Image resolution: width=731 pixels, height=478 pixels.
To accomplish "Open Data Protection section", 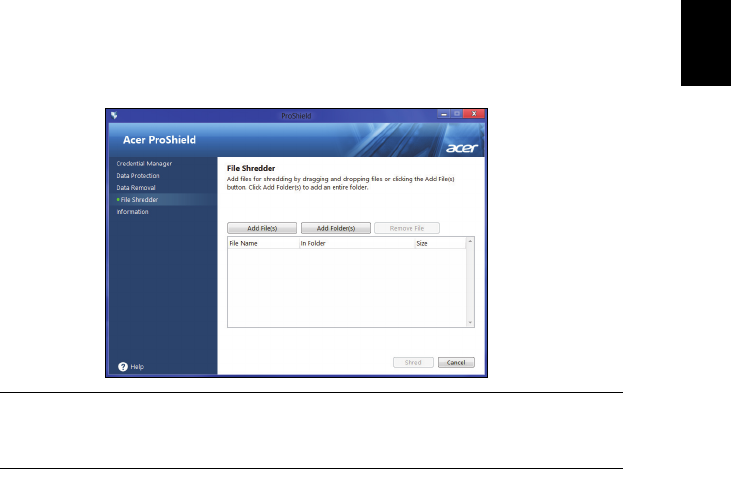I will coord(138,176).
